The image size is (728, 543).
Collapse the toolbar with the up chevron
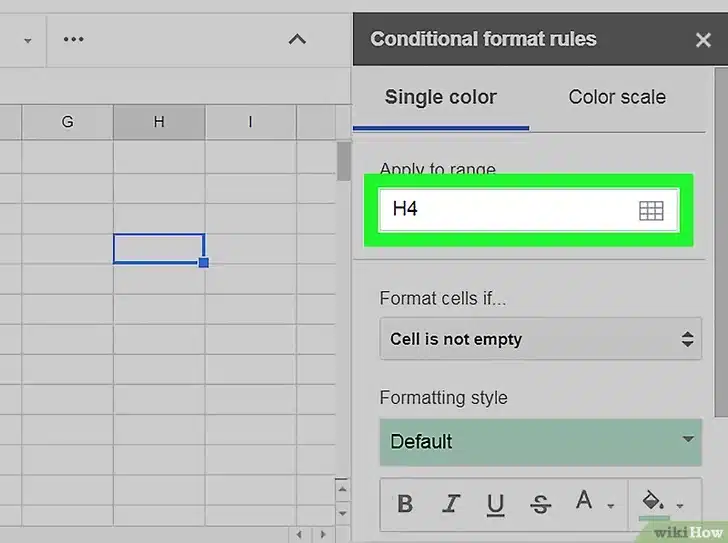pos(297,40)
